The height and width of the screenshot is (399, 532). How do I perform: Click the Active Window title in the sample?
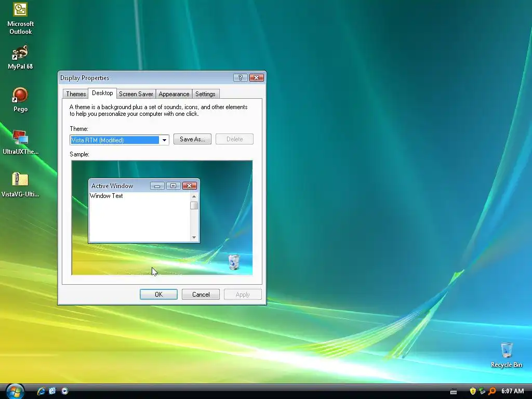[x=112, y=186]
